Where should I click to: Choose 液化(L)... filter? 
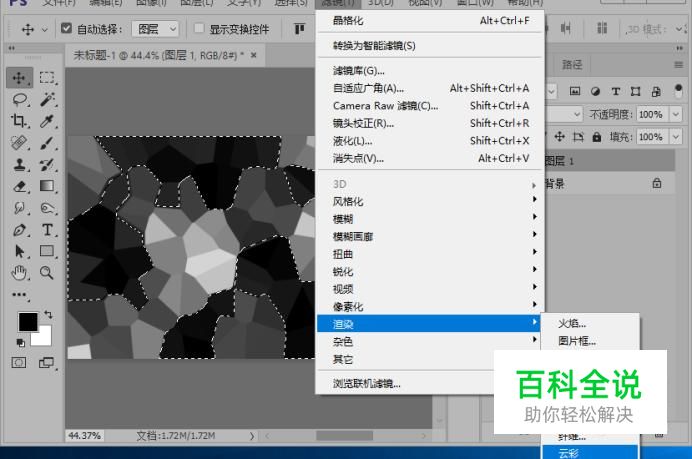coord(430,141)
